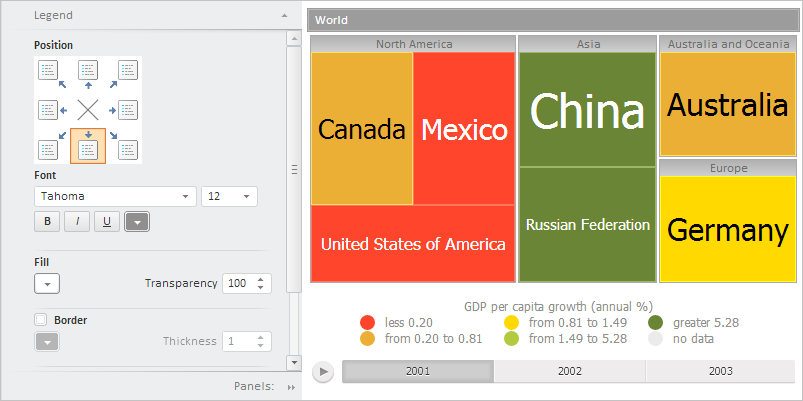Screen dimensions: 803x401
Task: Hide legend using center X icon
Action: click(x=88, y=109)
